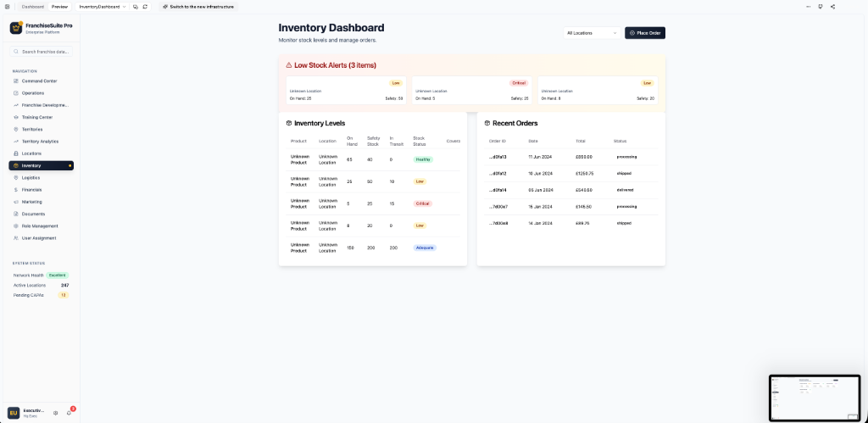The height and width of the screenshot is (423, 868).
Task: Open order ending d0fa13
Action: pyautogui.click(x=498, y=157)
